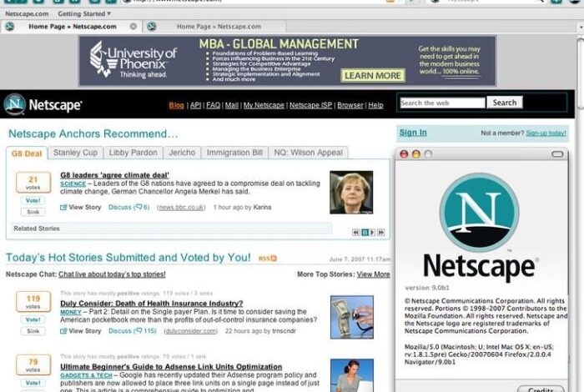Close the first Home Page tab
The width and height of the screenshot is (584, 392).
tap(133, 27)
